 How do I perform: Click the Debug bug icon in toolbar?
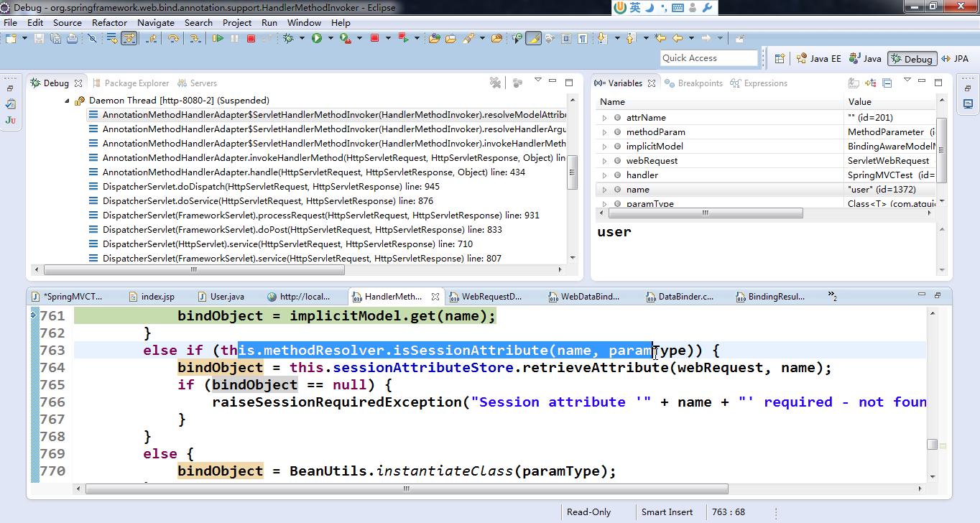pyautogui.click(x=287, y=38)
